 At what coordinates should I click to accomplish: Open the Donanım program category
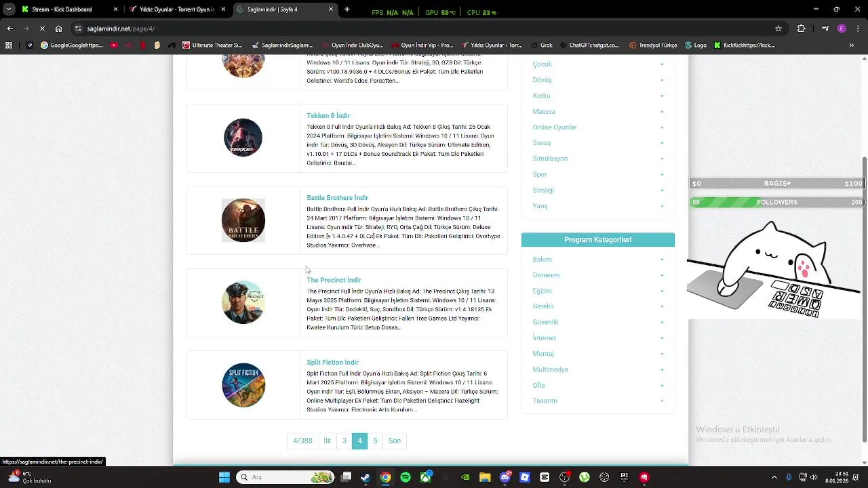(546, 275)
